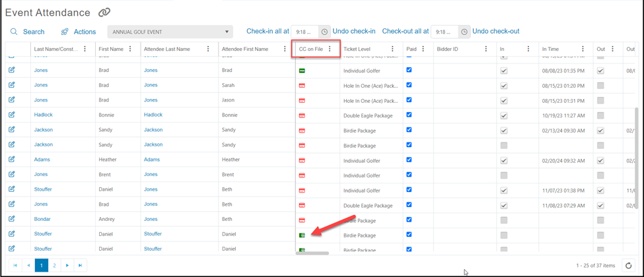Edit the Hadlock Bonnie attendance row
Image resolution: width=644 pixels, height=277 pixels.
[x=11, y=115]
